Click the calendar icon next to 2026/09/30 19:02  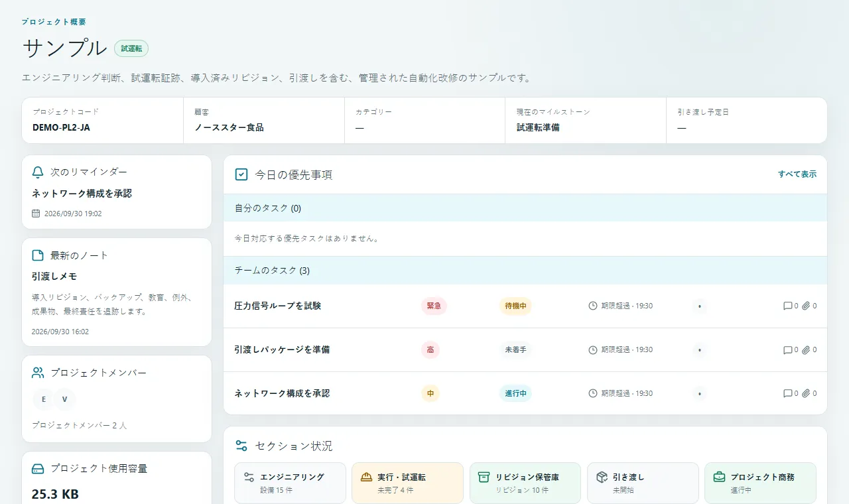(36, 214)
